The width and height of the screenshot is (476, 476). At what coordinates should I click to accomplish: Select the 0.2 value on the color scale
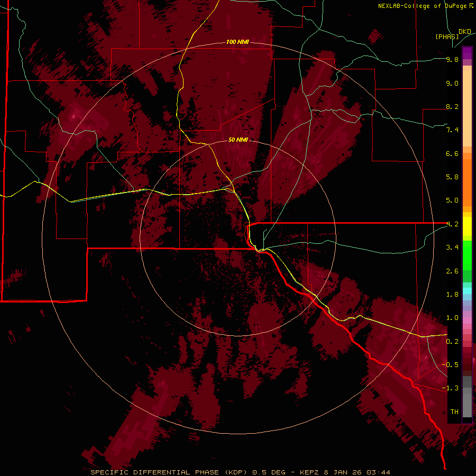click(452, 342)
